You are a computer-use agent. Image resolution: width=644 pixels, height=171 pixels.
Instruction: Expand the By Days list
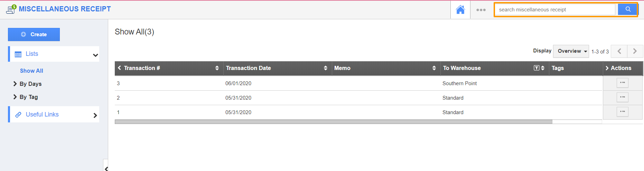15,84
